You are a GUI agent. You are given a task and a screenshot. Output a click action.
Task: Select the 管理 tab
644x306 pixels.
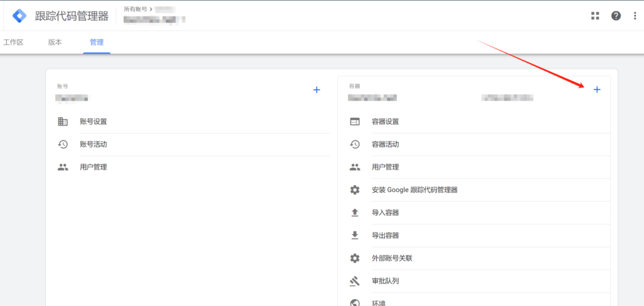(97, 42)
